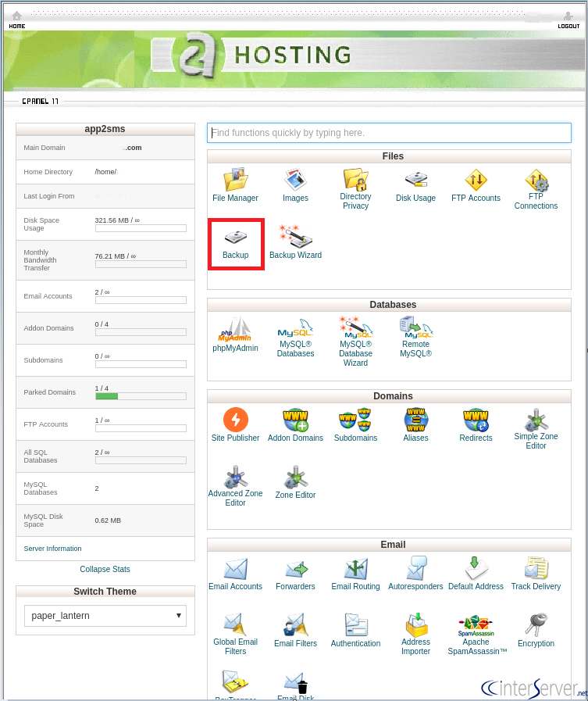This screenshot has width=588, height=701.
Task: Open Address Importer
Action: tap(415, 634)
